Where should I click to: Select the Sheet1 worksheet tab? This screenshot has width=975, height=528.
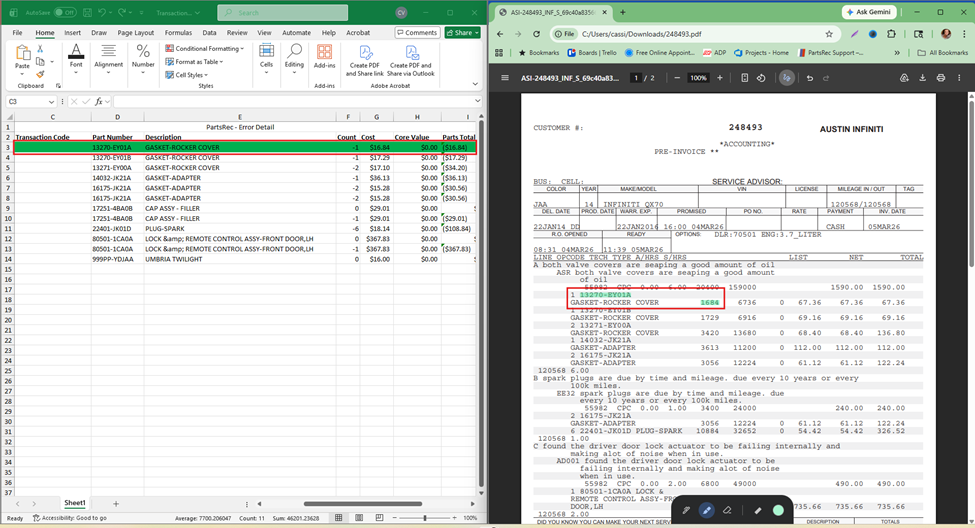tap(75, 503)
